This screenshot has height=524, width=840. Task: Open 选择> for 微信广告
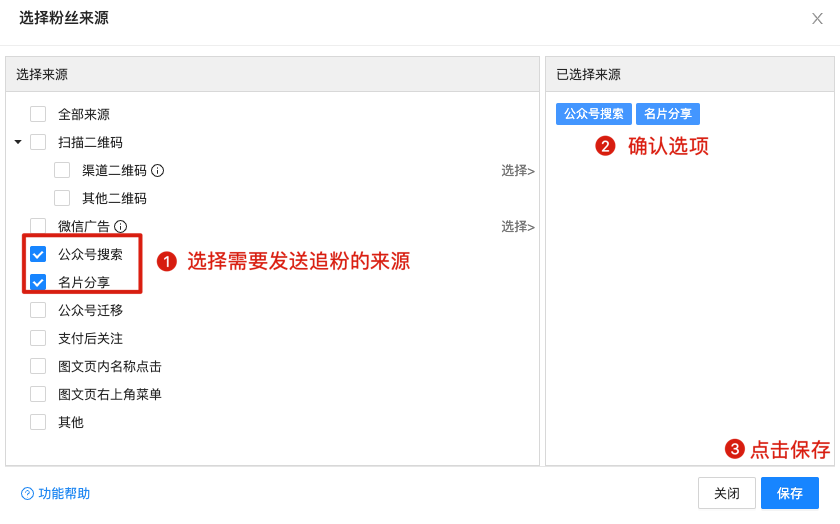pos(517,226)
